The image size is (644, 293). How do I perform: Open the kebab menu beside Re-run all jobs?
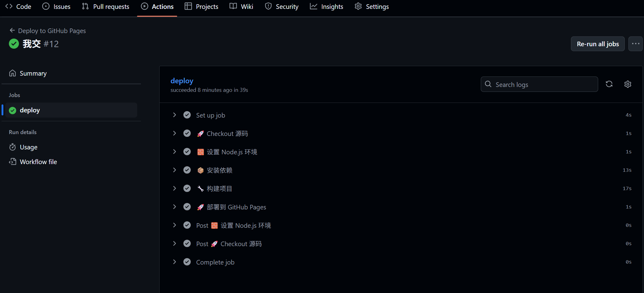[635, 44]
